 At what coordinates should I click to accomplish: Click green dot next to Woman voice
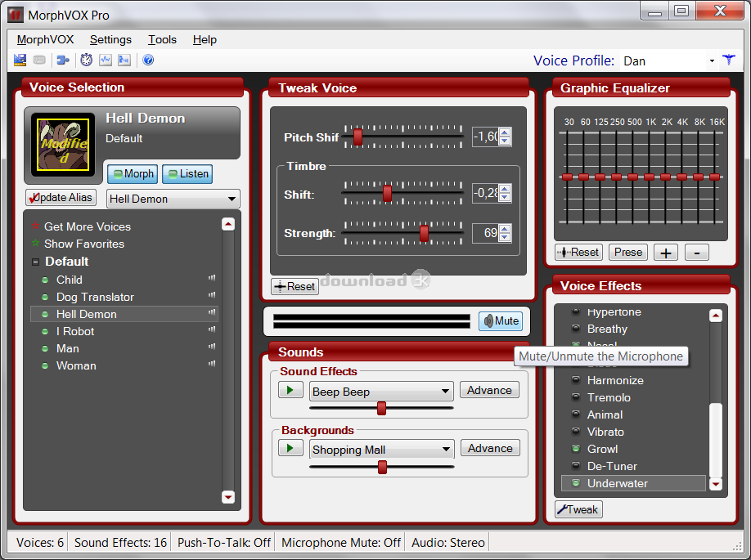45,366
